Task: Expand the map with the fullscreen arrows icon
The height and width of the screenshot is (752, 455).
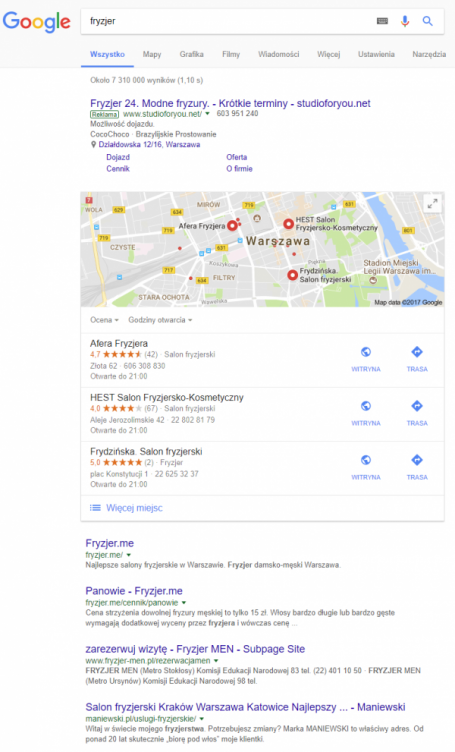Action: click(432, 204)
